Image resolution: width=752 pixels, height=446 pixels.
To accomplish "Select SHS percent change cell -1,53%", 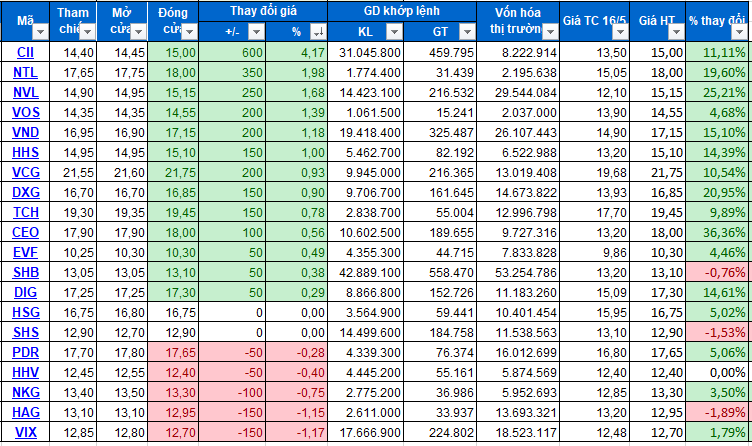I will coord(718,332).
